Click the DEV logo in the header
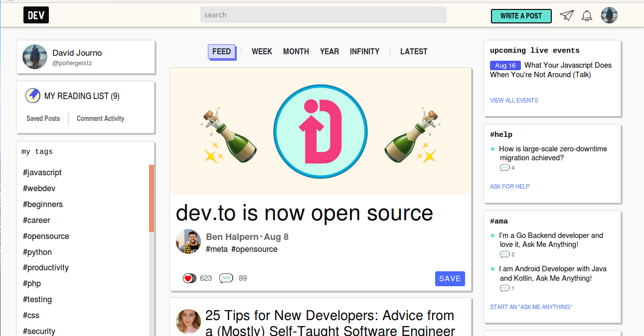The height and width of the screenshot is (336, 644). (x=36, y=15)
